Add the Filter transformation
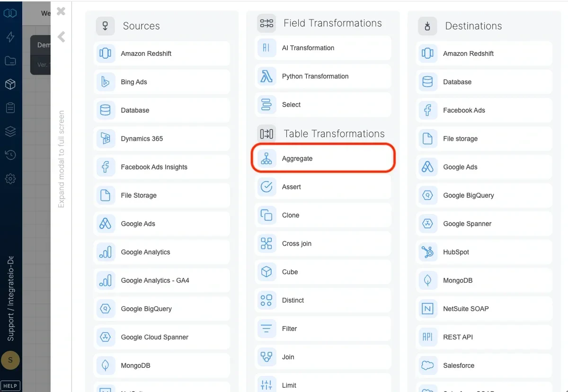Viewport: 568px width, 392px height. (323, 329)
